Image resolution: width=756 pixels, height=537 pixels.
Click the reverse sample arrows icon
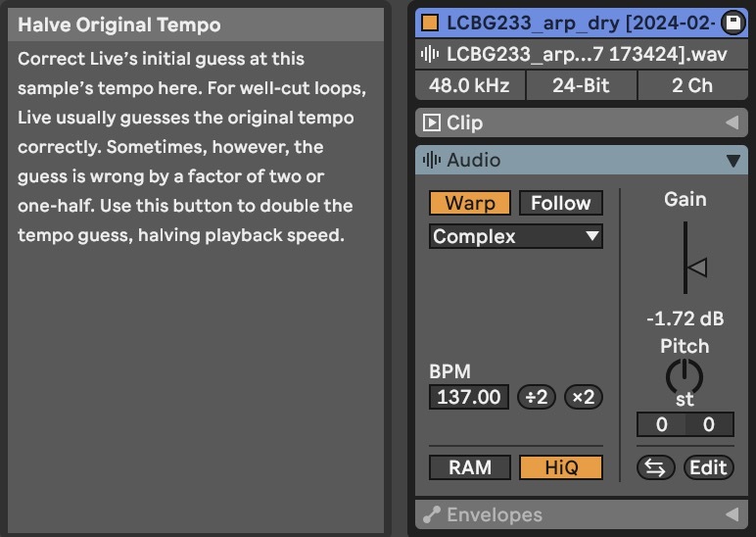655,467
